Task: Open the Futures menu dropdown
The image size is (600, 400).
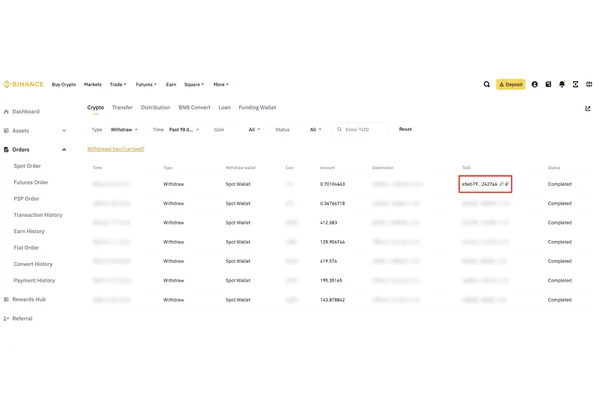Action: pos(146,85)
